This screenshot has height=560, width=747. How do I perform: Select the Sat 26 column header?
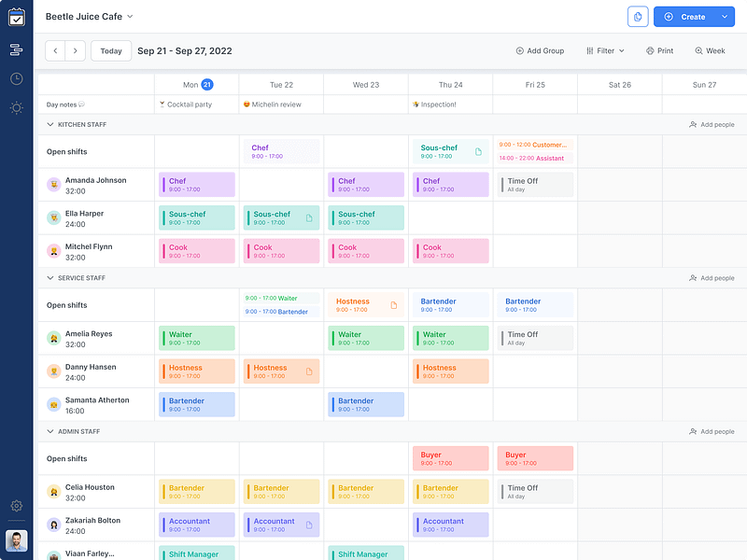click(620, 85)
